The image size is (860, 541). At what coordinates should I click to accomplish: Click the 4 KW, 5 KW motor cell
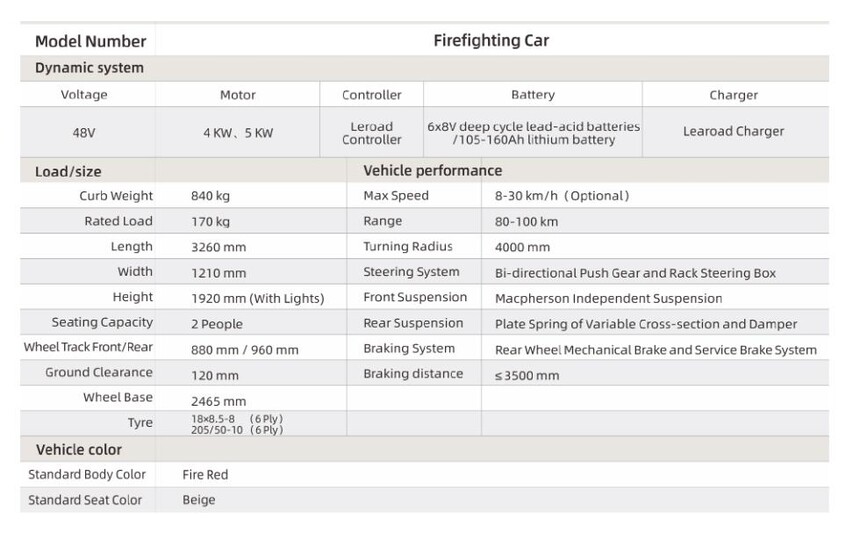pyautogui.click(x=238, y=133)
